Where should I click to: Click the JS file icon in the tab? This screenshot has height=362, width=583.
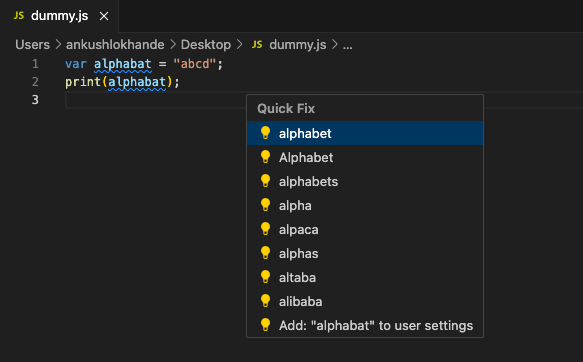click(19, 16)
